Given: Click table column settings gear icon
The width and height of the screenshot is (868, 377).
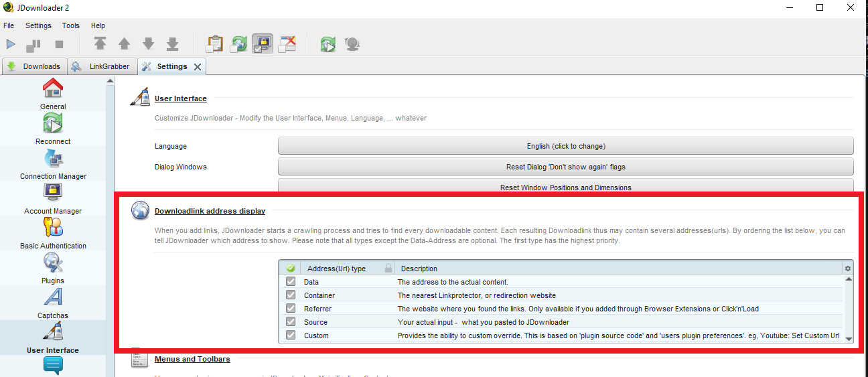Looking at the screenshot, I should (x=848, y=269).
